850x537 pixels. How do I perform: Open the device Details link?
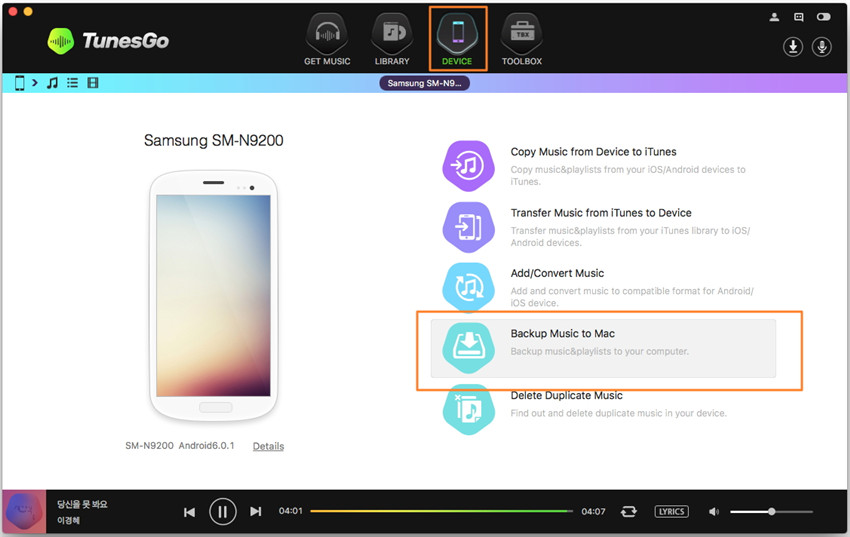268,446
